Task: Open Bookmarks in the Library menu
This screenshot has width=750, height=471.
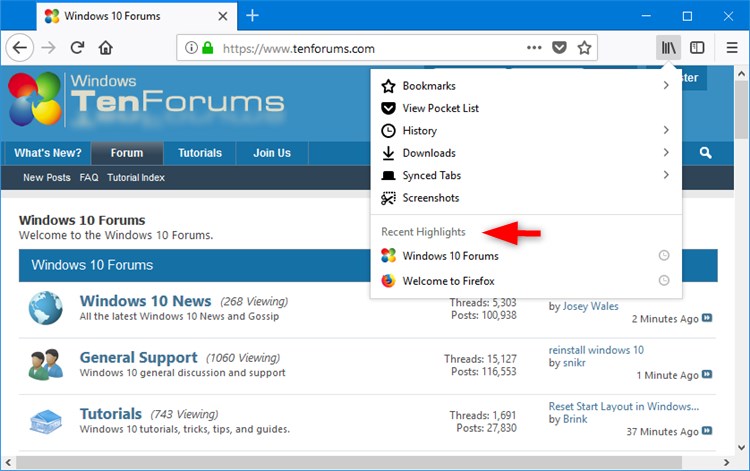Action: click(526, 86)
